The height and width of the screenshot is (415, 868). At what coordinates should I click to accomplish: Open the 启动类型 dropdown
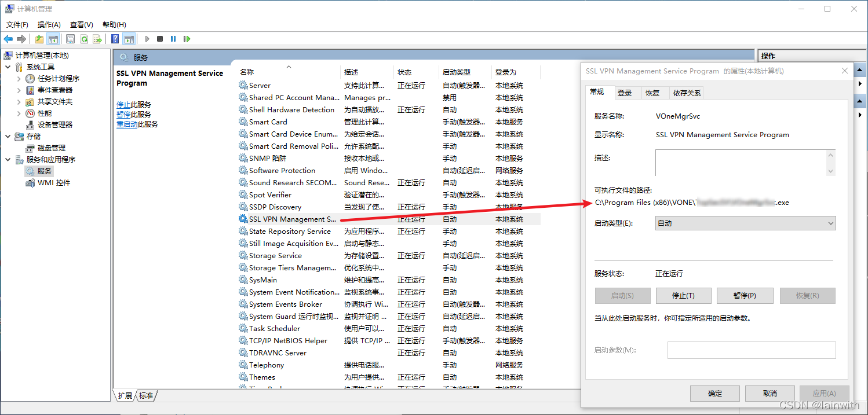tap(746, 223)
